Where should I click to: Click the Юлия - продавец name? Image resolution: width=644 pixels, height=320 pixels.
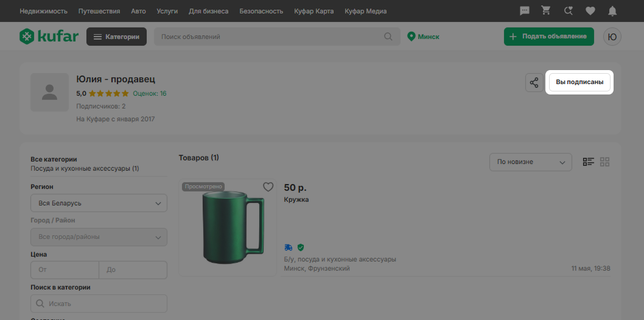(x=116, y=79)
